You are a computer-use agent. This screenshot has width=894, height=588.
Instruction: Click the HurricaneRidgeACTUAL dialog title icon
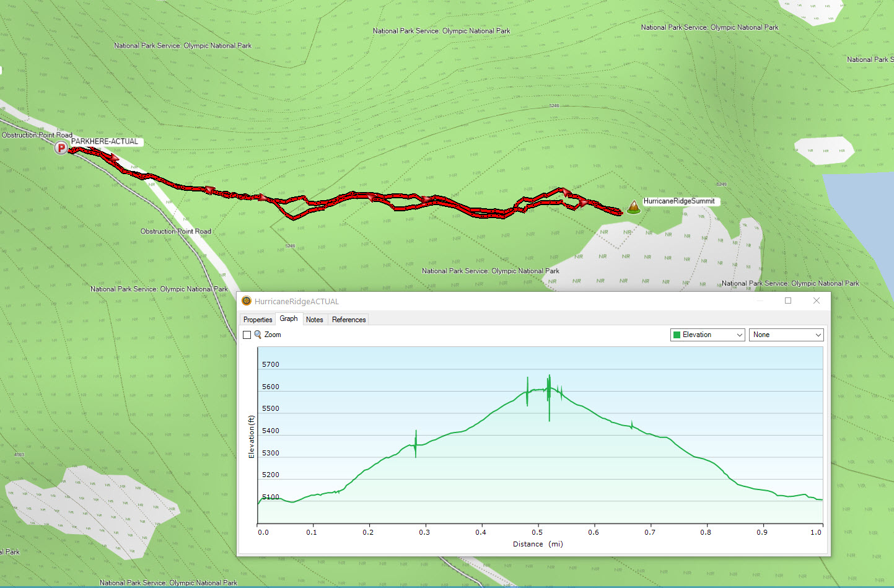[247, 301]
